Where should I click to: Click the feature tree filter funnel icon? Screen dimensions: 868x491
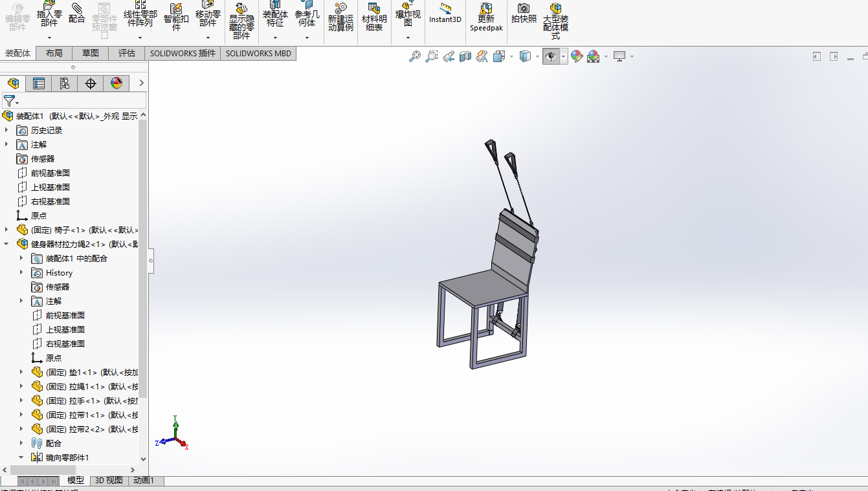tap(9, 101)
